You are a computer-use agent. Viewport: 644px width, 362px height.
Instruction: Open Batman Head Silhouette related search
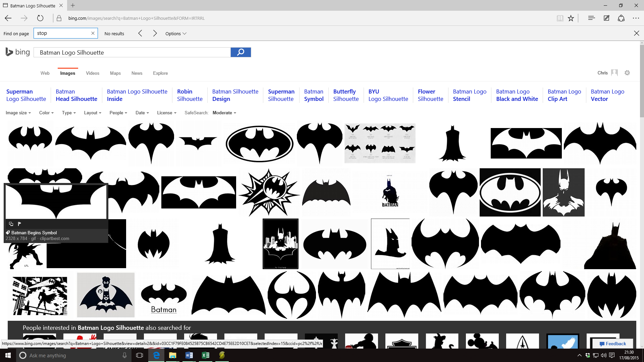pyautogui.click(x=76, y=95)
